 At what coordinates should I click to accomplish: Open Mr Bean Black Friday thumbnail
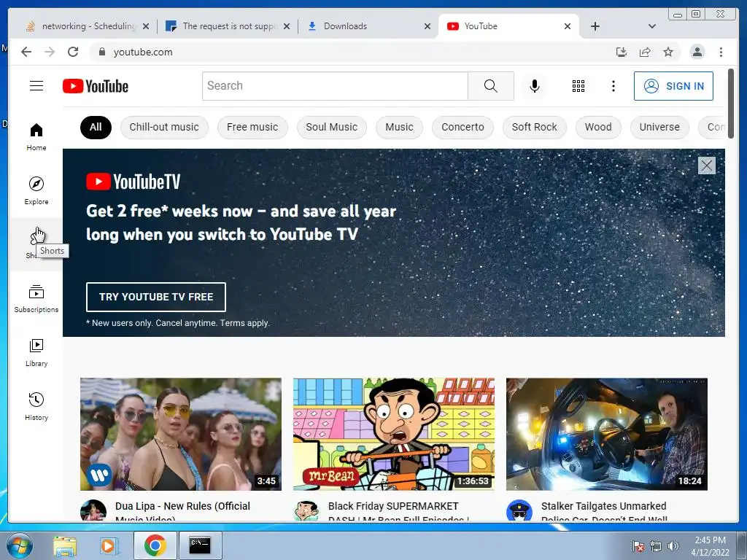click(x=393, y=434)
